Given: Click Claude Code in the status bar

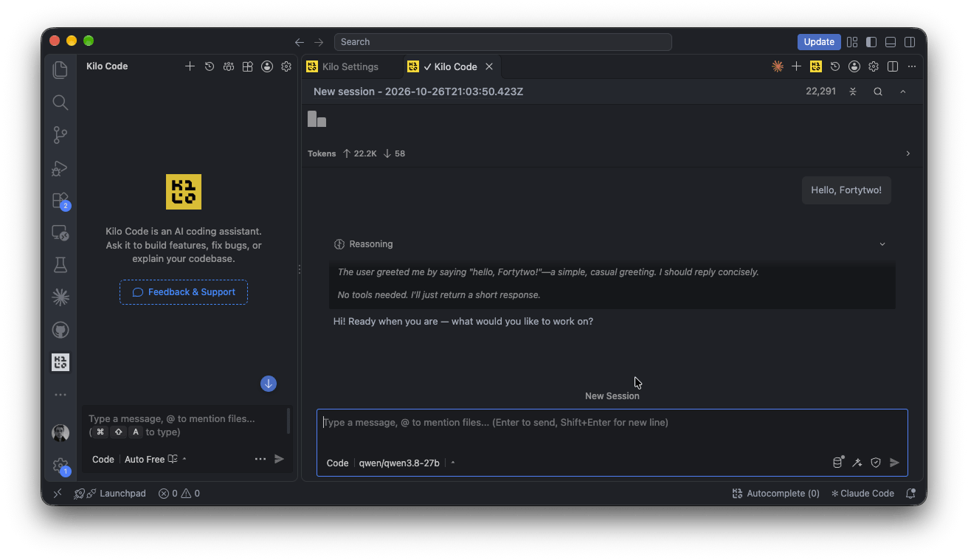Looking at the screenshot, I should (x=862, y=494).
